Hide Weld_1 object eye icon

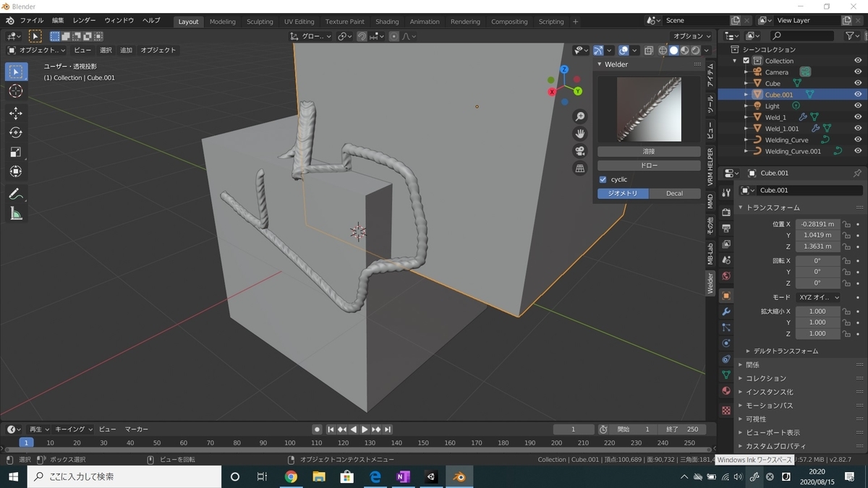point(858,117)
